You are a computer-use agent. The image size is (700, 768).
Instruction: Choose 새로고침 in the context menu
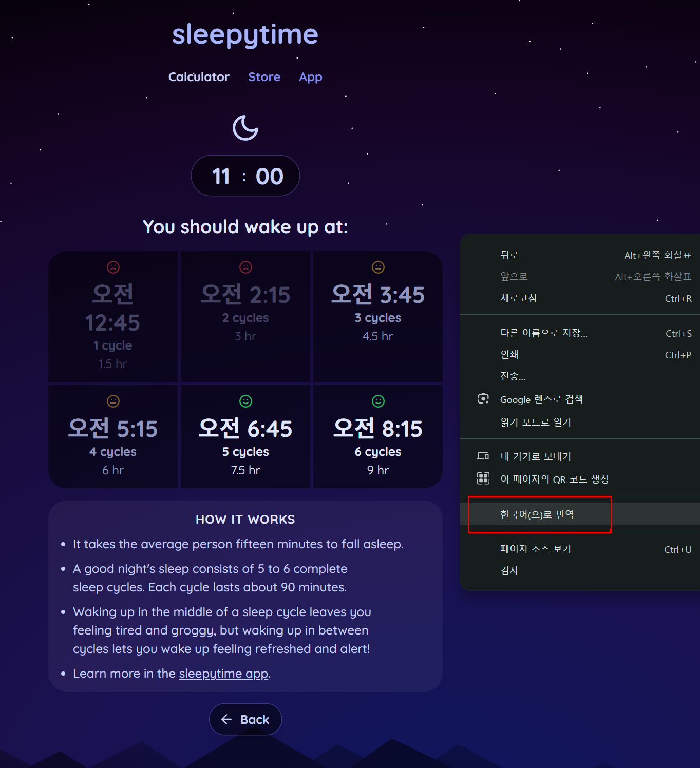point(580,298)
